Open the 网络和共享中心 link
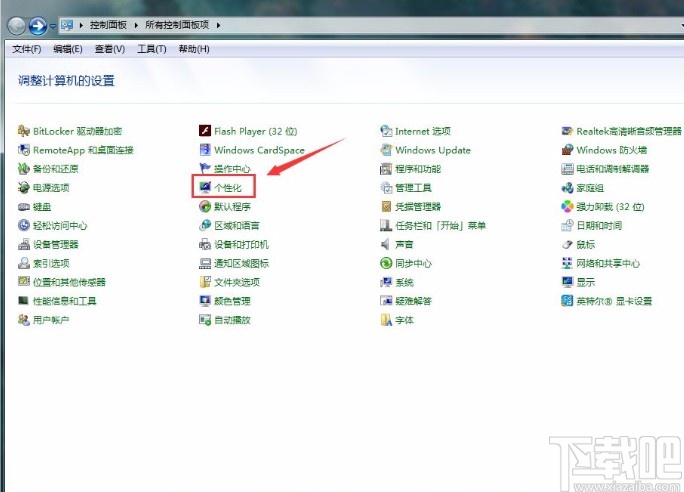Viewport: 684px width, 492px height. coord(608,263)
